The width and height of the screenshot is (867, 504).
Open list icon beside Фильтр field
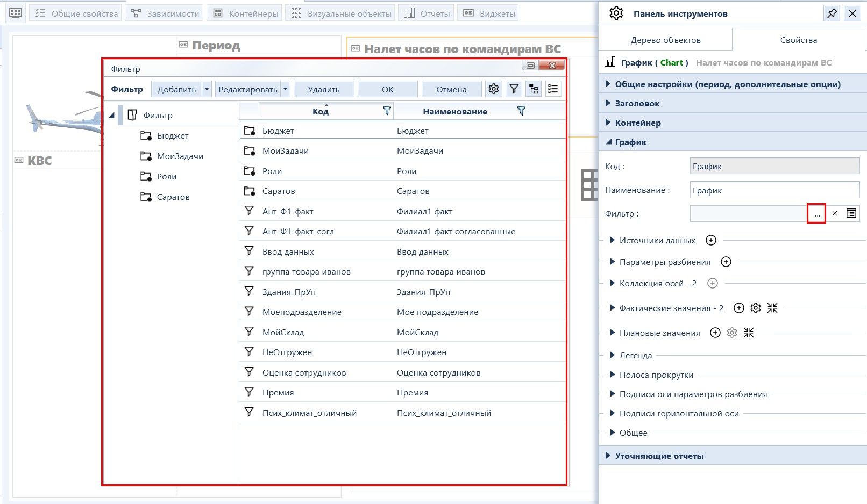851,213
